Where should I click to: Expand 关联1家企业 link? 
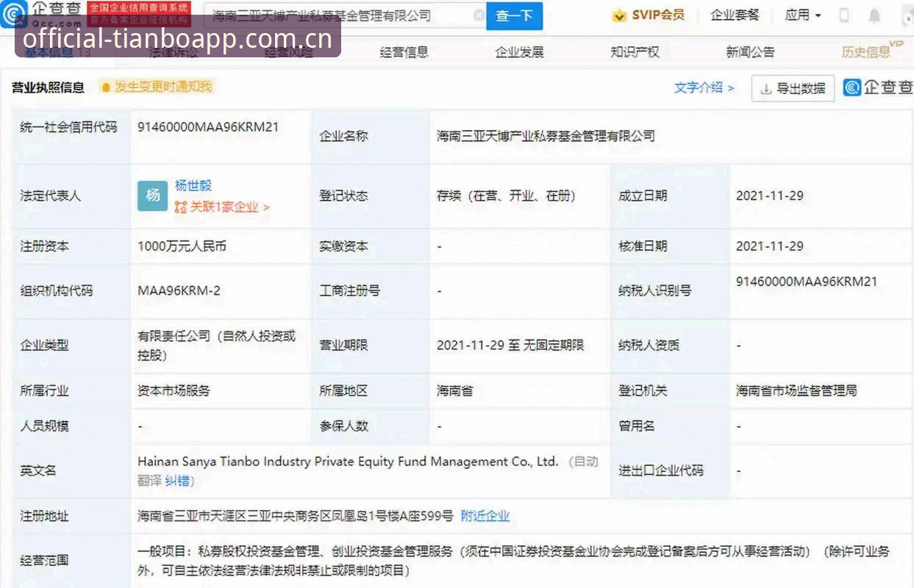pos(222,207)
